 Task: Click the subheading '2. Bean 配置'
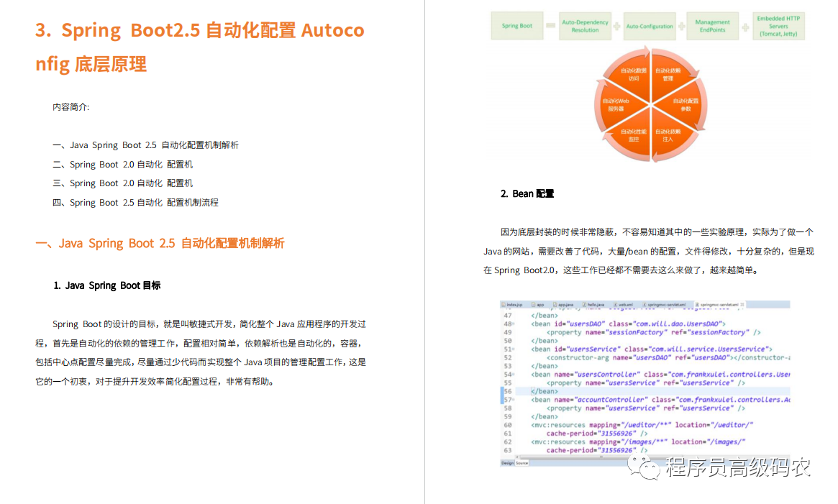tap(527, 193)
